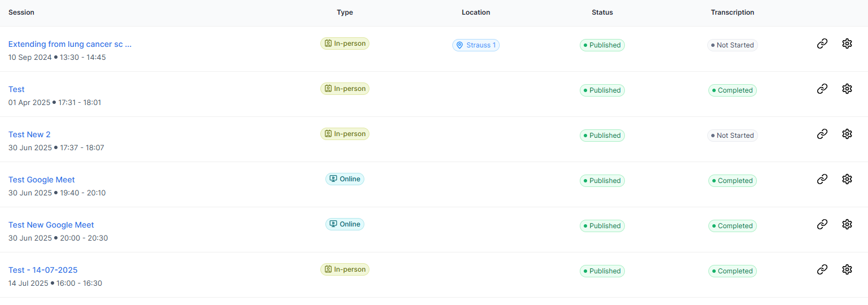Open the Test Google Meet session

point(42,180)
